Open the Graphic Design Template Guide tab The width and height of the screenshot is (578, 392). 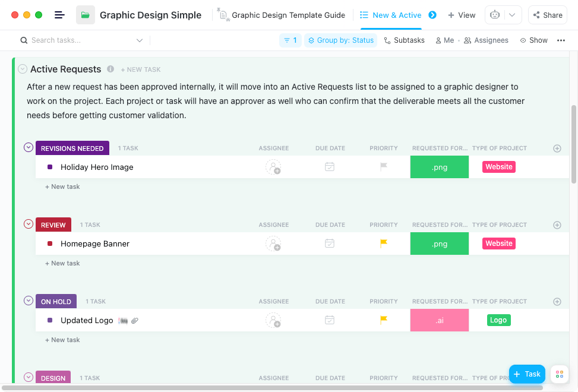[x=282, y=15]
